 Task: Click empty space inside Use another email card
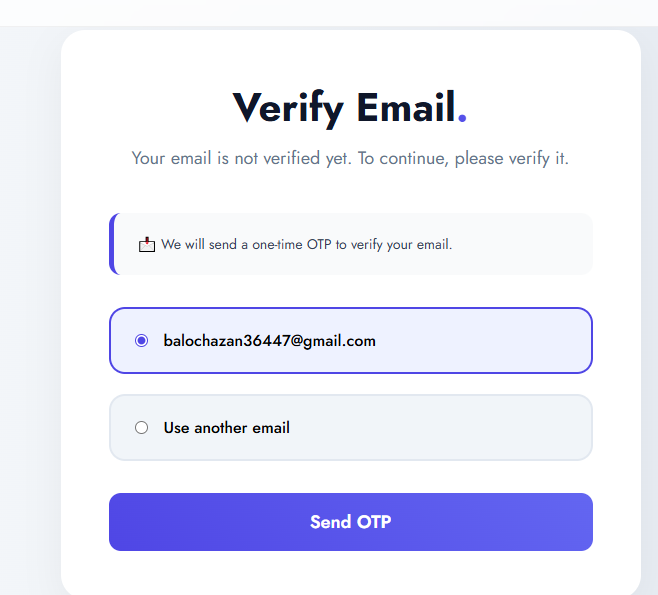pyautogui.click(x=441, y=428)
